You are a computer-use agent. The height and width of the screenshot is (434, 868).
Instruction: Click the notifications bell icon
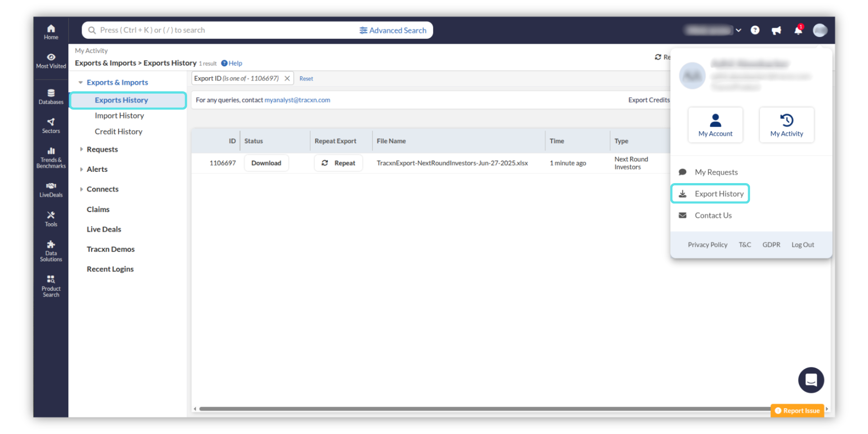(x=798, y=30)
